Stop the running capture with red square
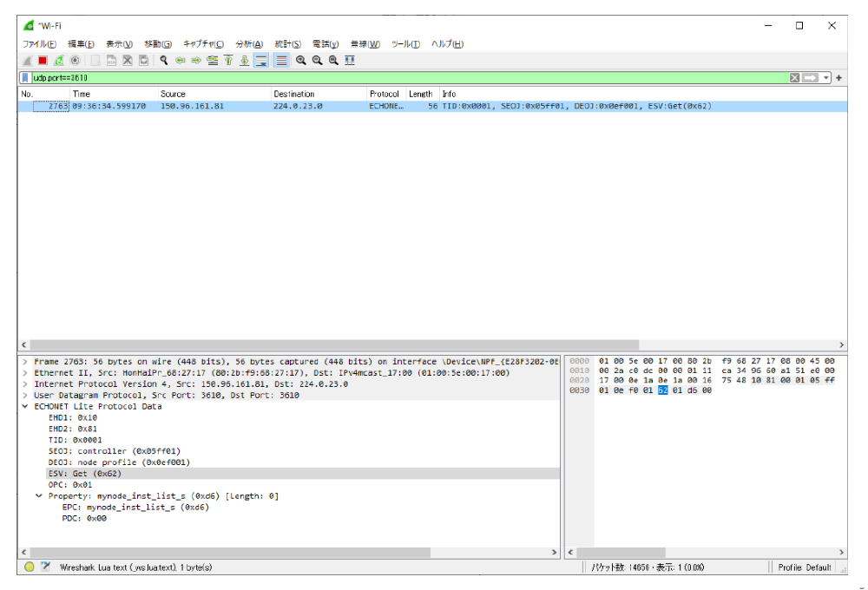868x590 pixels. tap(43, 61)
